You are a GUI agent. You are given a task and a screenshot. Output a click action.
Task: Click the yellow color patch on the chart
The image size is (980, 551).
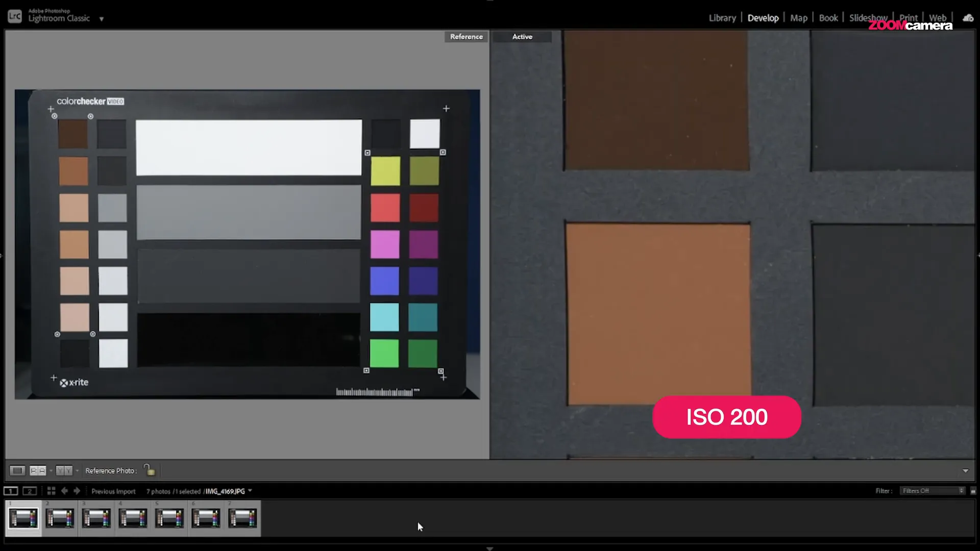click(385, 171)
